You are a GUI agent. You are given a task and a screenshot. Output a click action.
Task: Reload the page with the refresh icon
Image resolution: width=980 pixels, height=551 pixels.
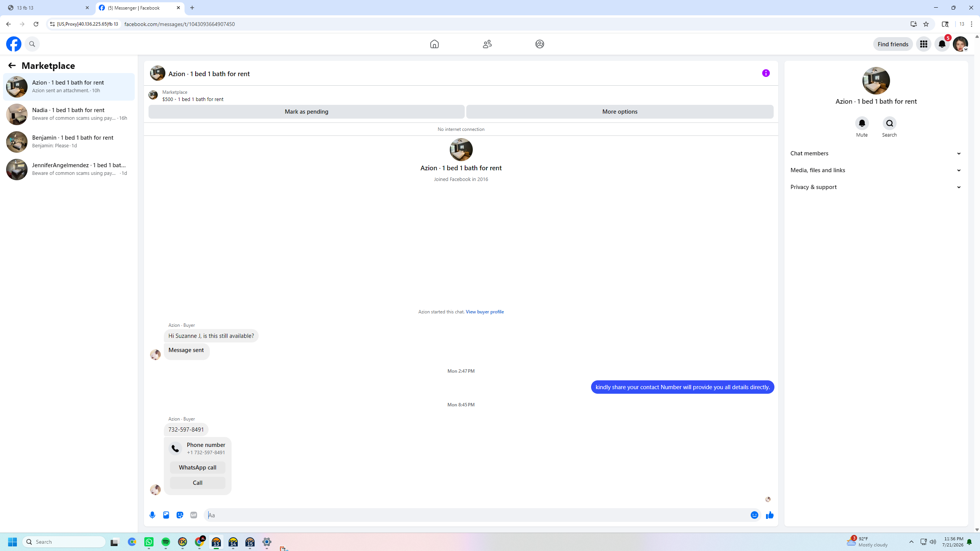tap(36, 24)
